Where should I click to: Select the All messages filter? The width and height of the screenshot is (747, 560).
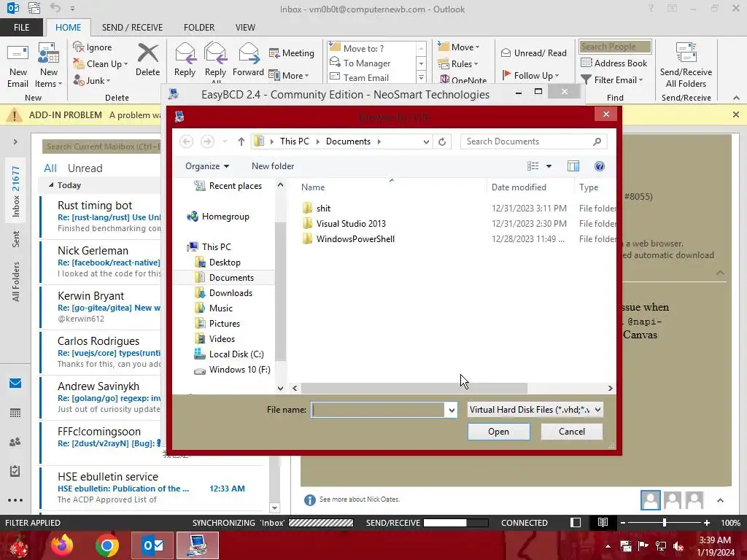[50, 168]
